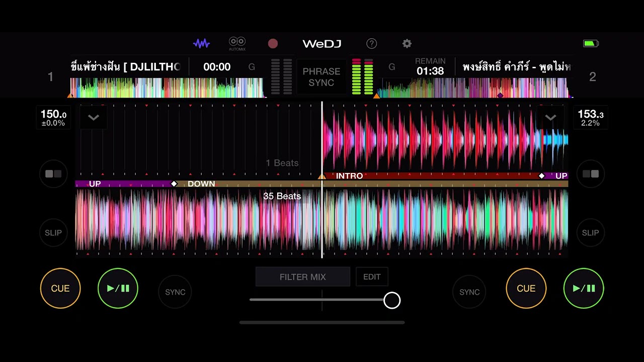Viewport: 644px width, 362px height.
Task: Play or pause deck 2
Action: click(x=584, y=289)
